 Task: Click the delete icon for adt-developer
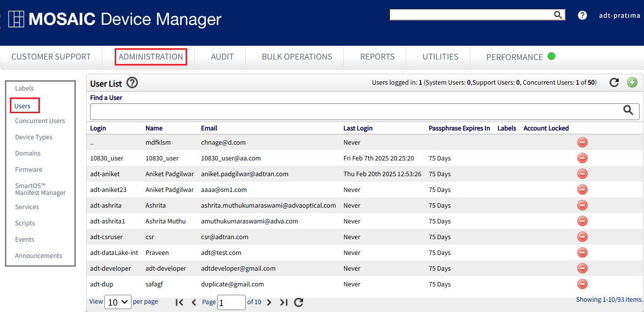(x=582, y=268)
